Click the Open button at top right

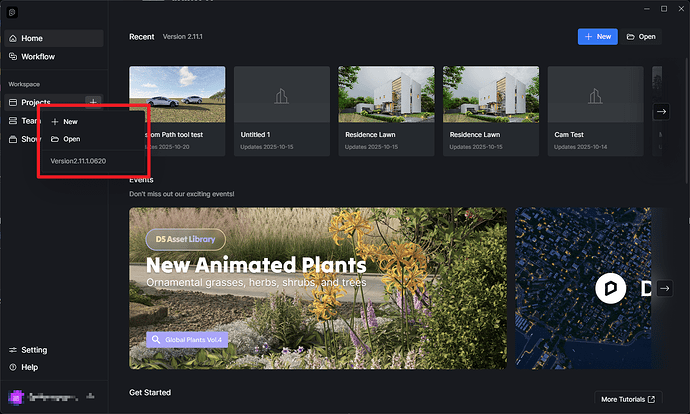(641, 37)
